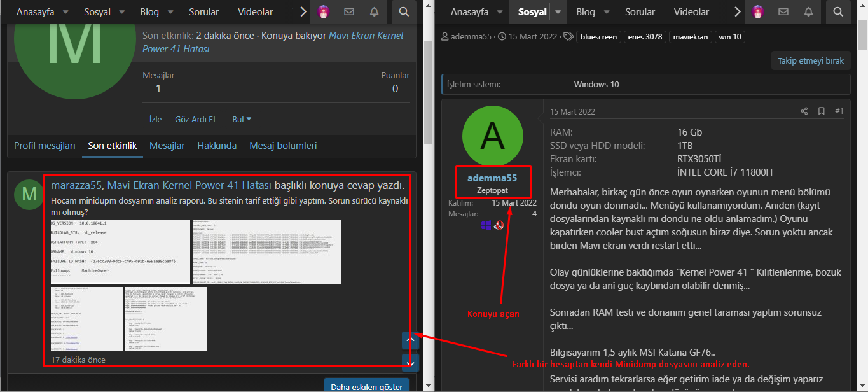Click the bluescreen tag
This screenshot has height=392, width=868.
pos(598,37)
